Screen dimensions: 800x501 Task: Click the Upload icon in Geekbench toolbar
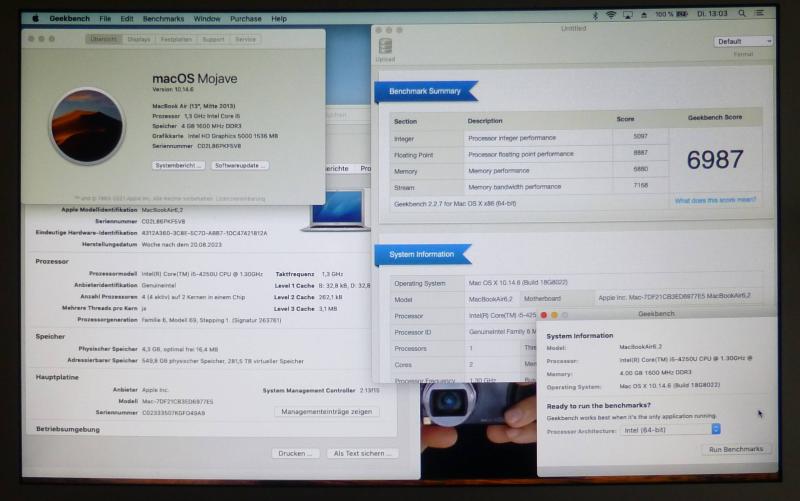click(385, 47)
